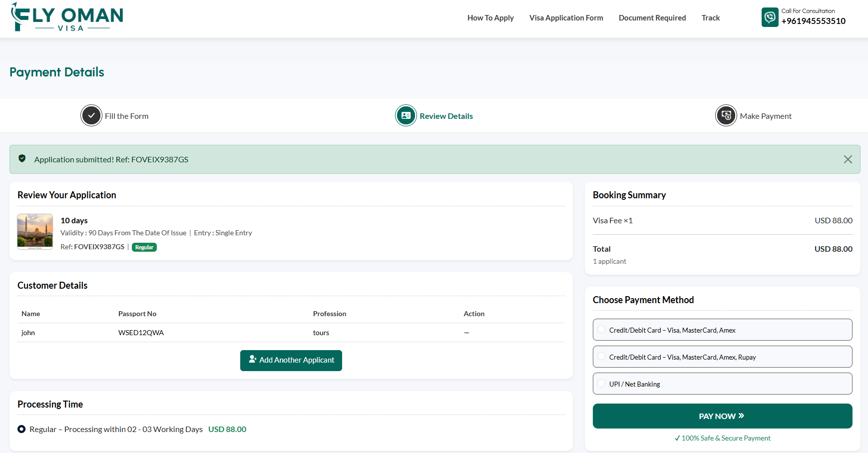Image resolution: width=868 pixels, height=453 pixels.
Task: Click the Fill the Form step label
Action: 127,116
